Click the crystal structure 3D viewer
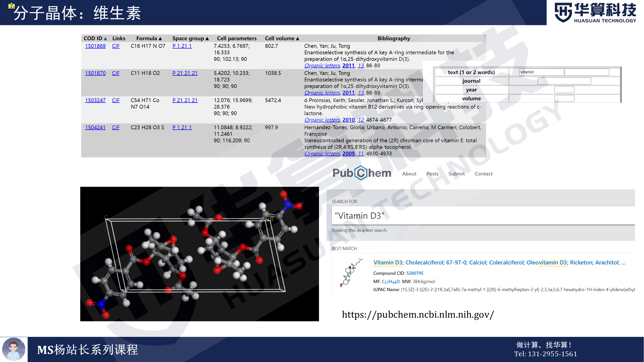The image size is (644, 362). (199, 254)
